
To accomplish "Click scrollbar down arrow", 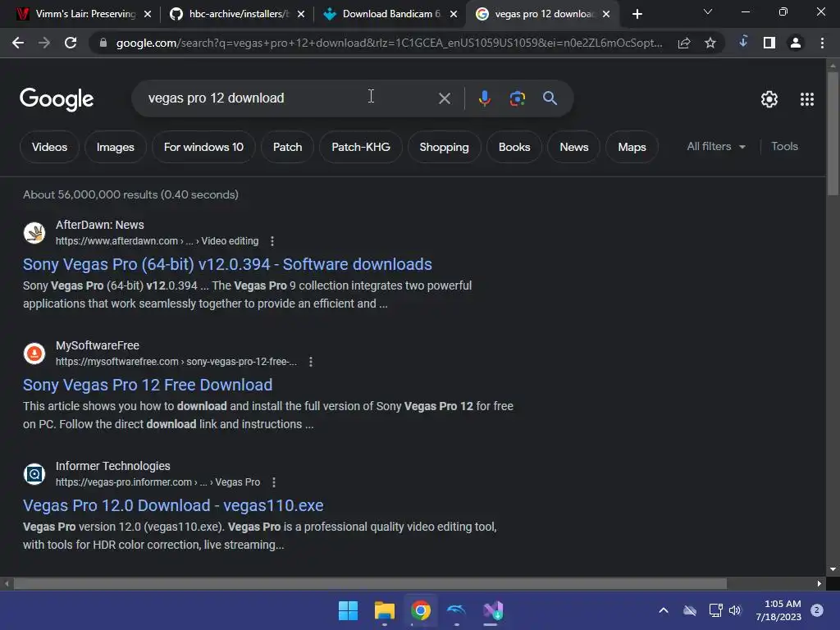I will pos(833,569).
